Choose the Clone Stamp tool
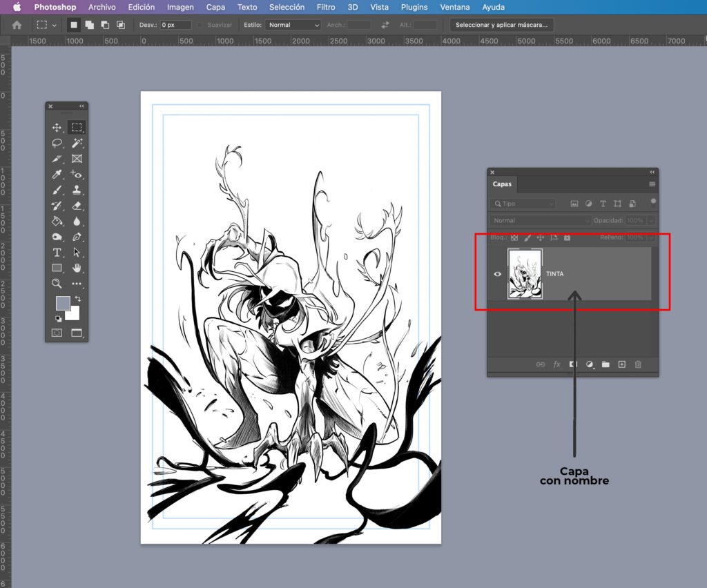The image size is (707, 588). 77,190
